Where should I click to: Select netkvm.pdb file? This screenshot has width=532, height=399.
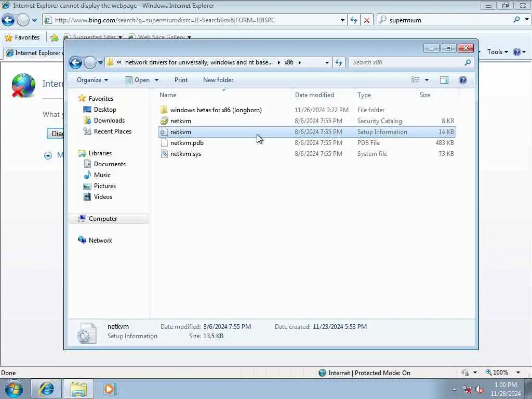307,143
